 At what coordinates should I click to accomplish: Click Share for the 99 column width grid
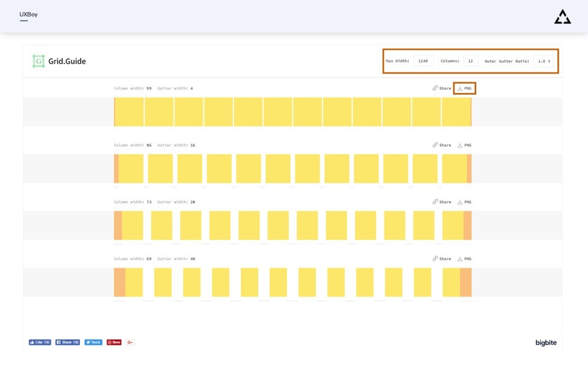tap(442, 88)
